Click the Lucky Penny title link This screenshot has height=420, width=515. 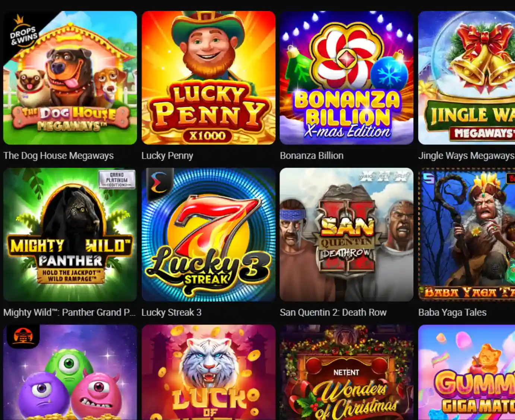[x=167, y=156]
